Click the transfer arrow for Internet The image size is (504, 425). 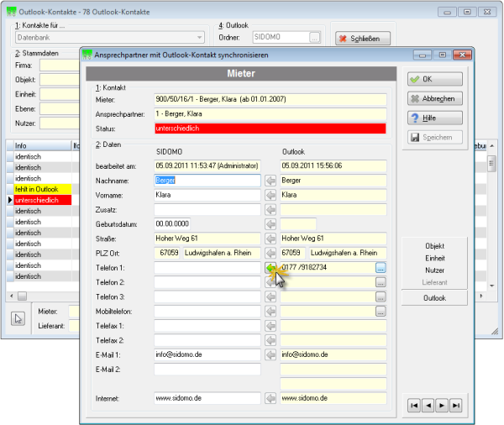tap(270, 398)
